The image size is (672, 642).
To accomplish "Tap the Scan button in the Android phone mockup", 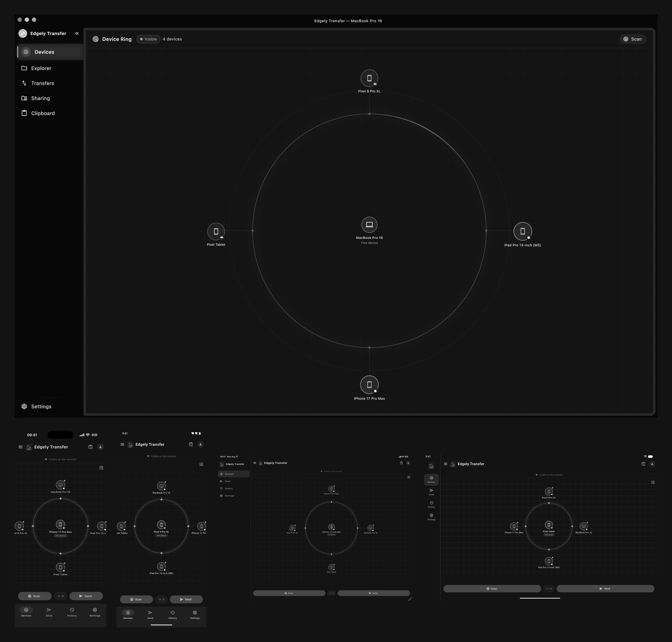I will (136, 600).
